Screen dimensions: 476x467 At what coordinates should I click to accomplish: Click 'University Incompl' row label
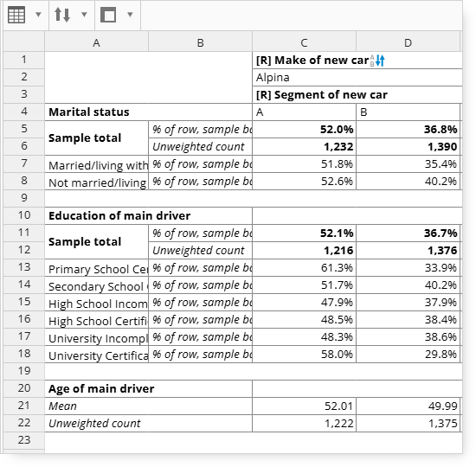tap(97, 337)
